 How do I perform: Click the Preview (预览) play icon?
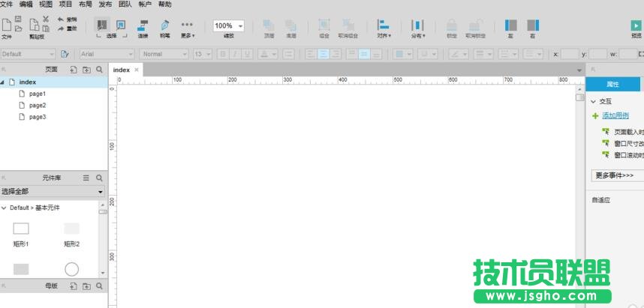(636, 25)
